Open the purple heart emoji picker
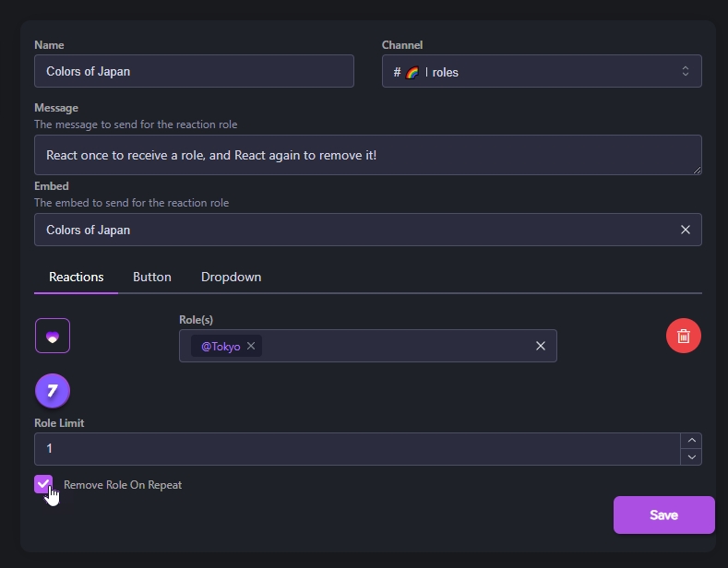 53,336
